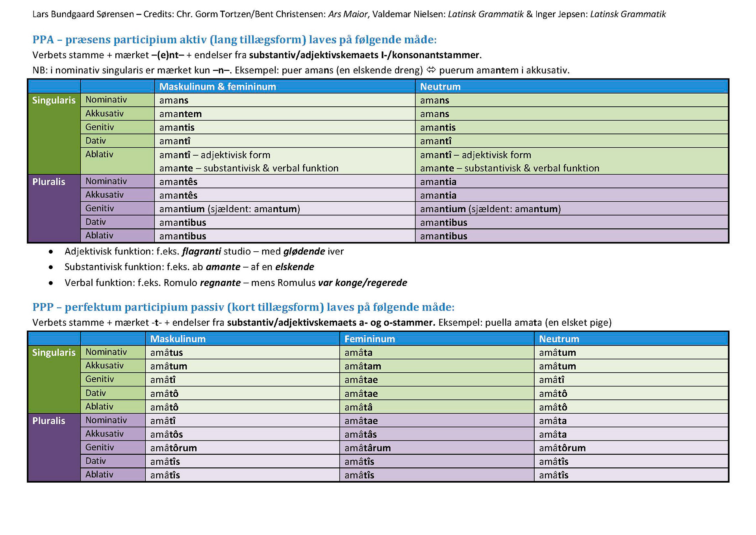Viewport: 756px width, 535px height.
Task: Click the Maskulinum header in the PPP table
Action: tap(178, 339)
